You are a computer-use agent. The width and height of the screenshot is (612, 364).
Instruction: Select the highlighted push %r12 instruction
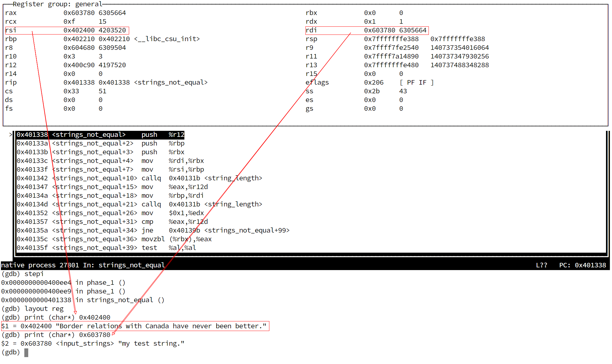click(99, 134)
